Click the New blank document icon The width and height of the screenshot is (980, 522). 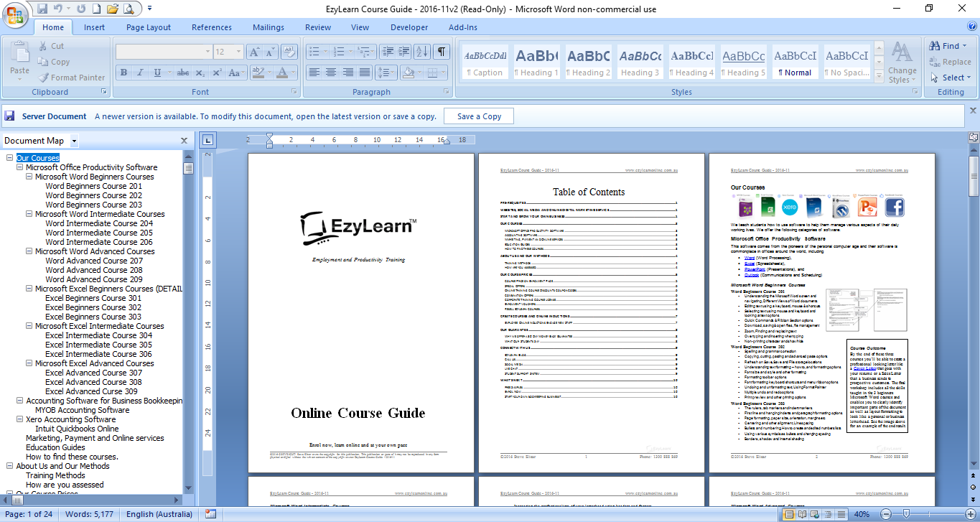tap(96, 9)
